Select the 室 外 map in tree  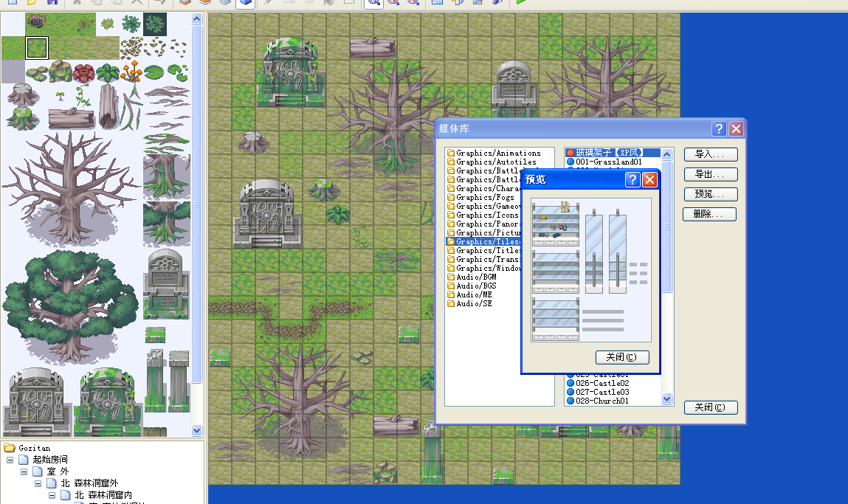tap(58, 472)
